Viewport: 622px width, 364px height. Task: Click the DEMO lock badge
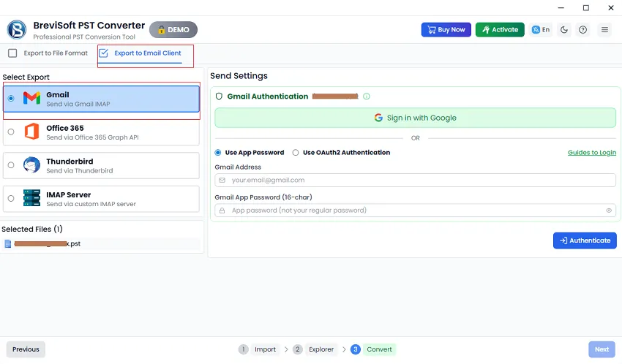click(173, 30)
